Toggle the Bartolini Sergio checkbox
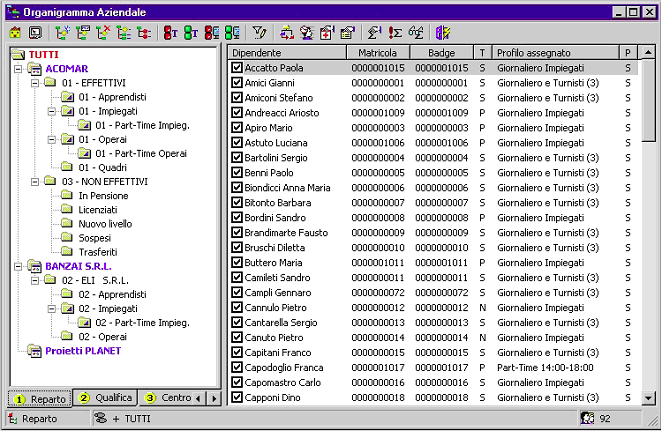Image resolution: width=661 pixels, height=431 pixels. [x=236, y=157]
